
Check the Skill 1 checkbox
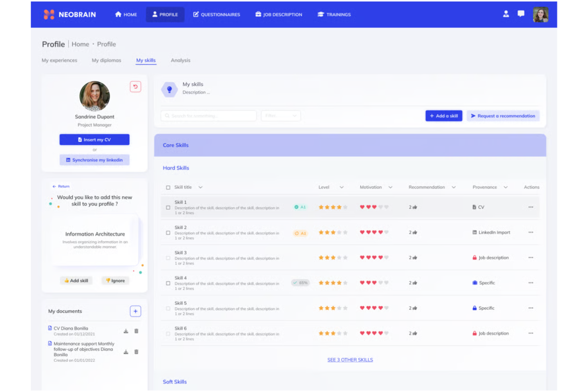tap(168, 207)
